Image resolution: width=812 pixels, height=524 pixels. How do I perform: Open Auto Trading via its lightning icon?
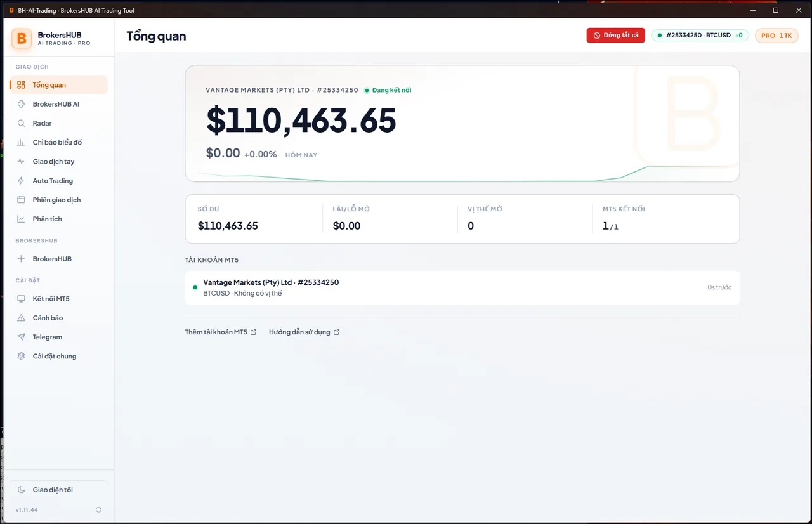(21, 181)
